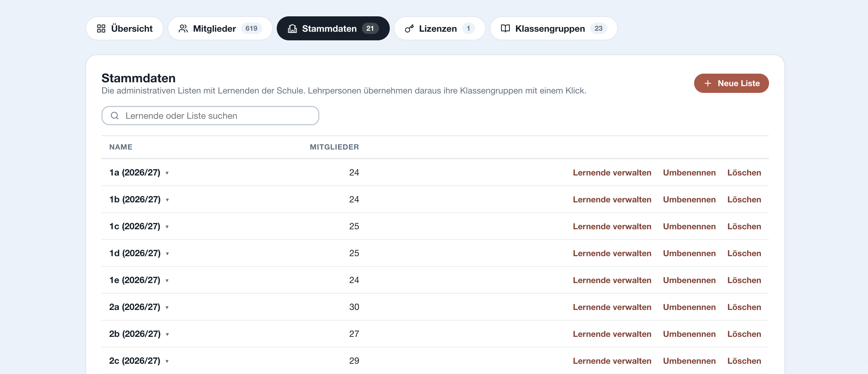The height and width of the screenshot is (374, 868).
Task: Expand the 1a (2026/27) row arrow
Action: [x=167, y=173]
